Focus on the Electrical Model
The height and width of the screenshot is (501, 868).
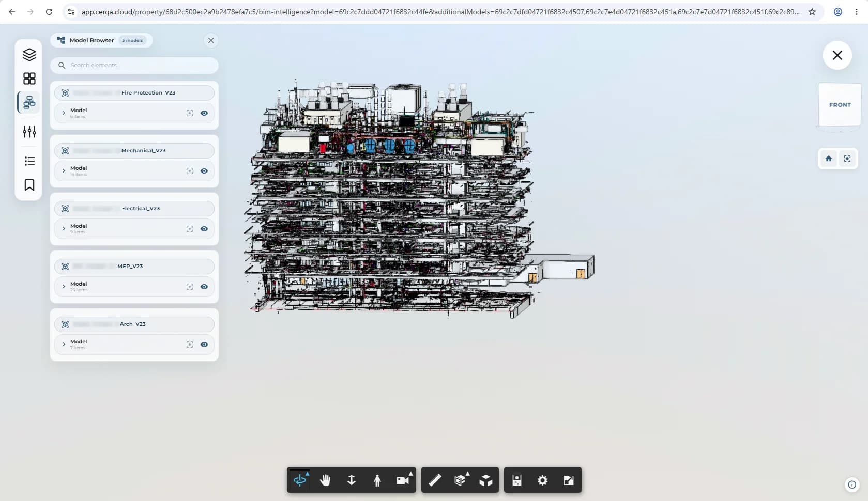(190, 229)
